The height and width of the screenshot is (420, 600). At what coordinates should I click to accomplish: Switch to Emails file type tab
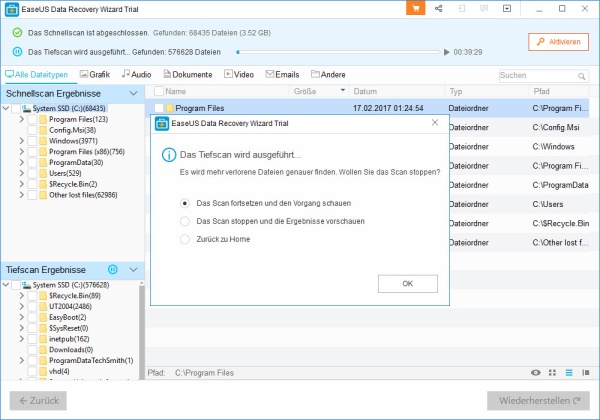[x=282, y=75]
